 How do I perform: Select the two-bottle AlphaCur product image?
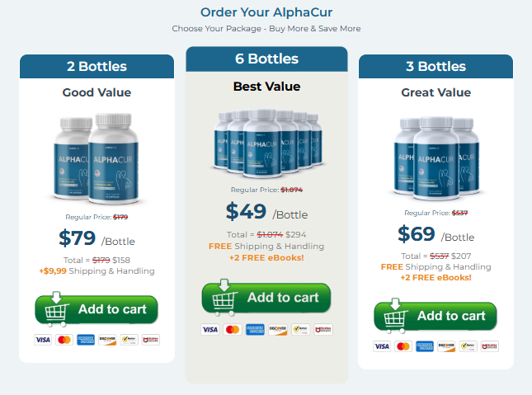97,158
